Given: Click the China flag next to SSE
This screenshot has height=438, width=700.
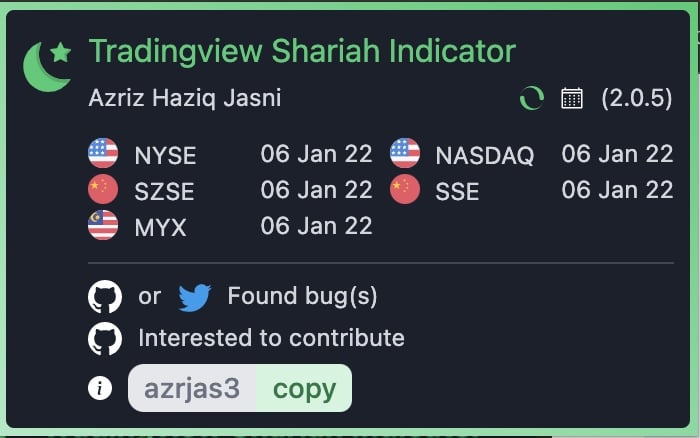Looking at the screenshot, I should click(405, 189).
